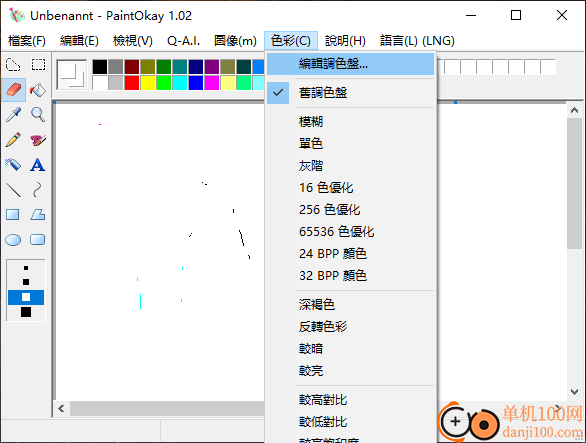Pick the red color swatch
The height and width of the screenshot is (443, 586).
132,83
